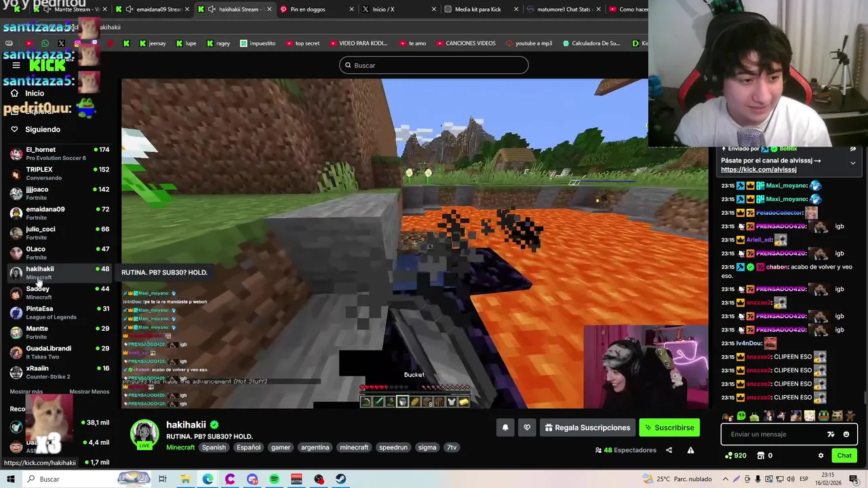The image size is (868, 488).
Task: Click hakihakii streamer avatar with LIVE badge
Action: point(144,434)
